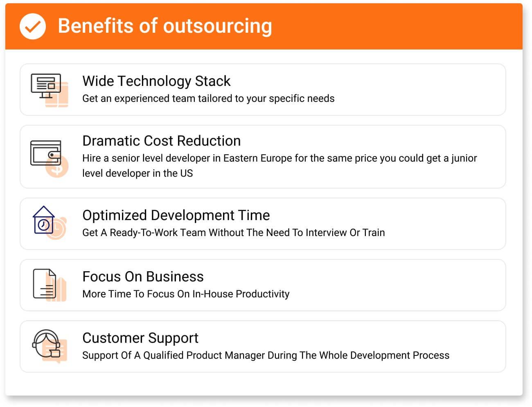Click the In-House Productivity description text
Screen dimensions: 532x407
click(186, 294)
